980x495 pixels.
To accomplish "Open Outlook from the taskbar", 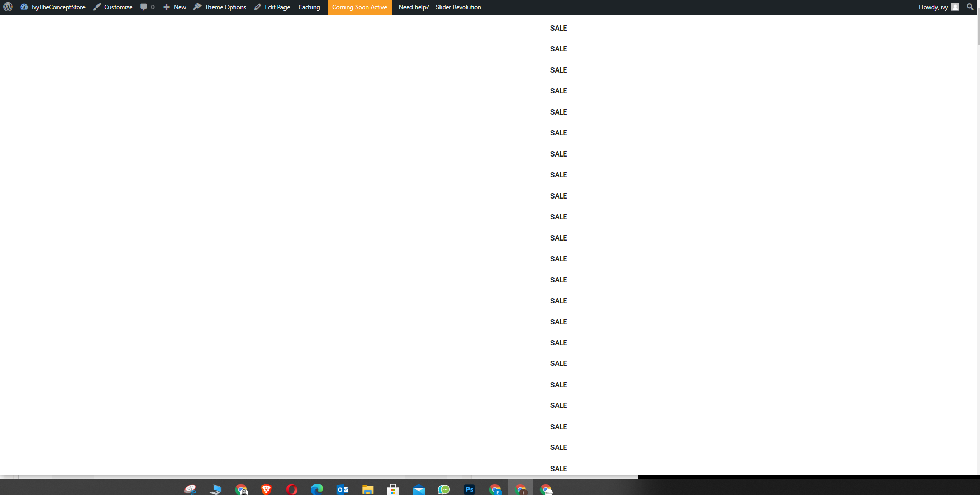I will 343,489.
